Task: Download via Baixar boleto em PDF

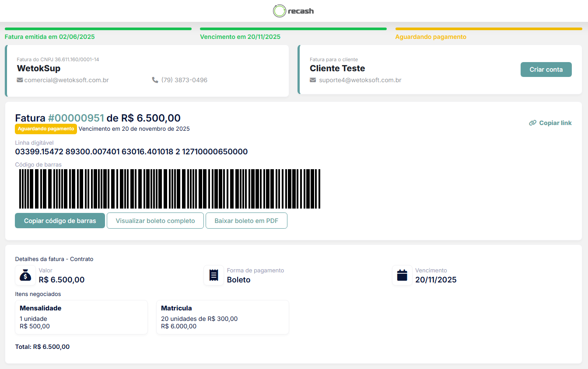Action: pos(246,221)
